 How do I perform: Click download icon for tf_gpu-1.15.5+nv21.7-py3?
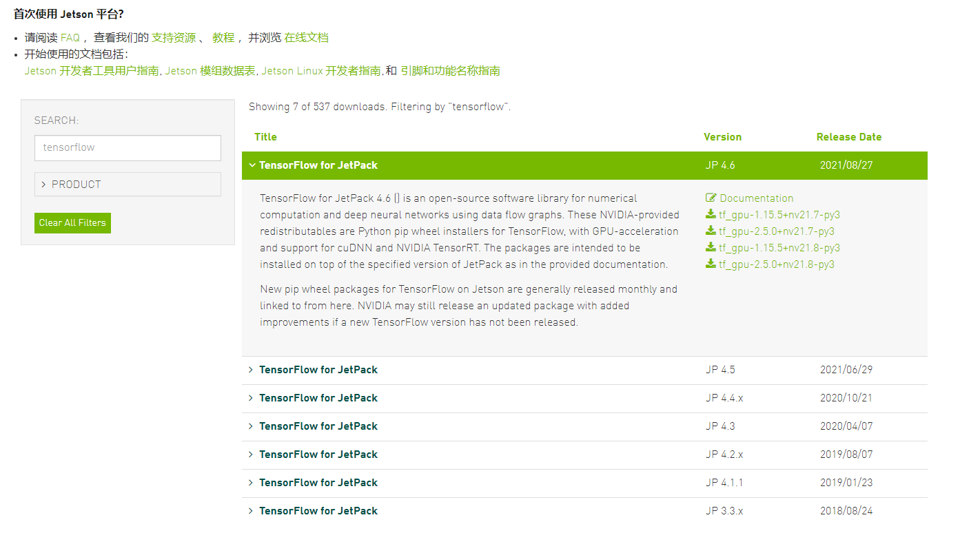711,215
